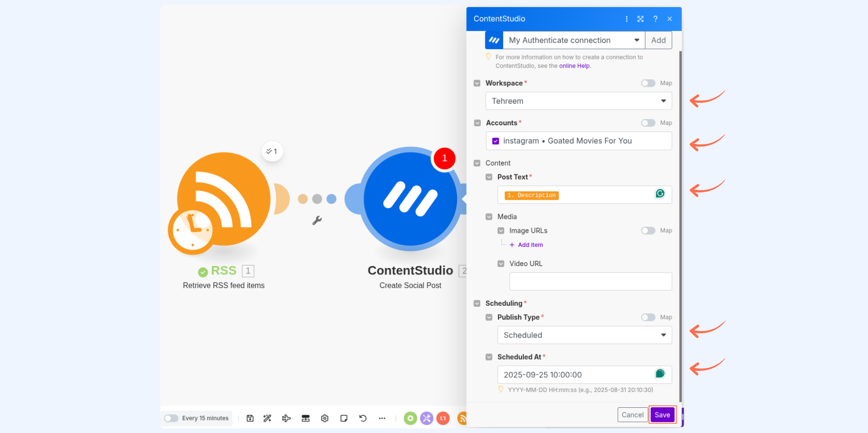The image size is (868, 433).
Task: Uncheck instagram Goated Movies For You account
Action: [496, 141]
